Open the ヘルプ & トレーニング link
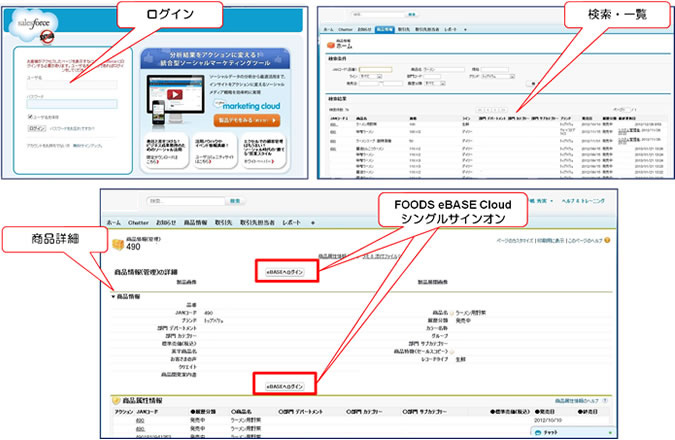This screenshot has width=675, height=440. (583, 201)
